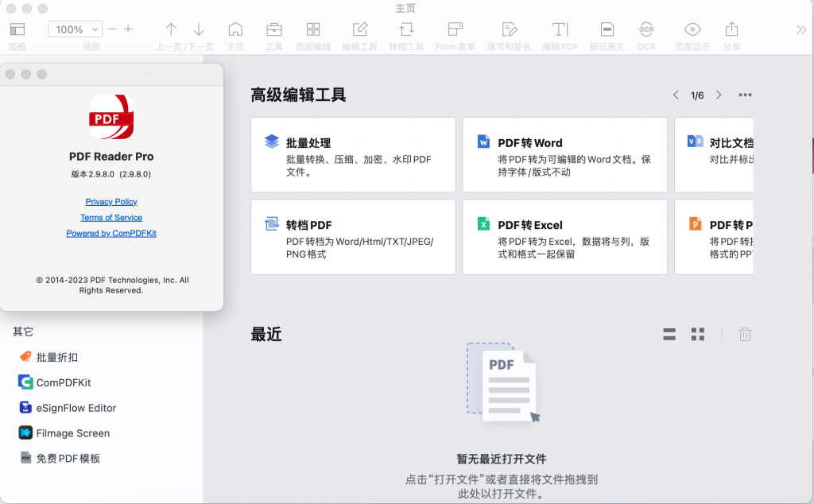
Task: Click the Powered by ComPDFKit link
Action: 111,233
